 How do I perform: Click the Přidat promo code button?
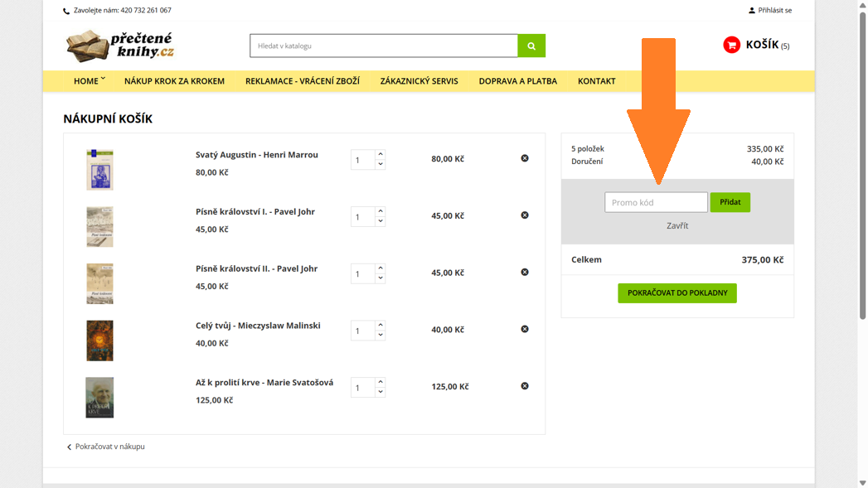pos(730,202)
